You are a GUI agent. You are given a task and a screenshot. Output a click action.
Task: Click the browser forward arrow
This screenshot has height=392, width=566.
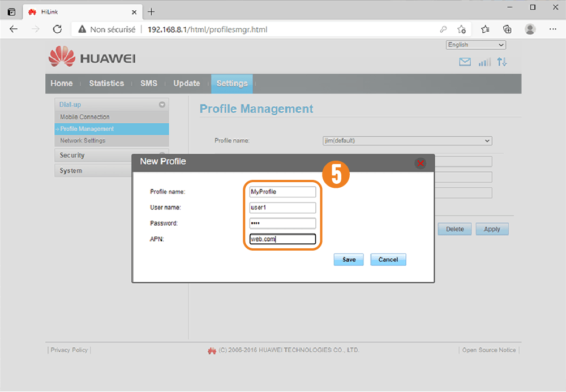(35, 29)
